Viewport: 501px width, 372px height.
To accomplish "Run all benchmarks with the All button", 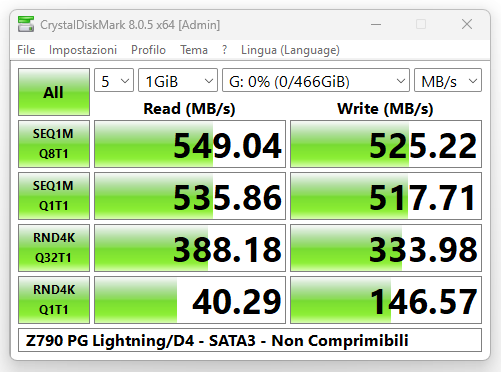I will (54, 92).
